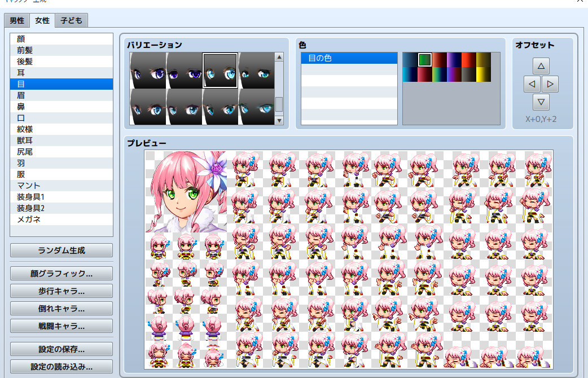
Task: Open the 戦闘キャラ battle character dialog
Action: click(x=61, y=326)
